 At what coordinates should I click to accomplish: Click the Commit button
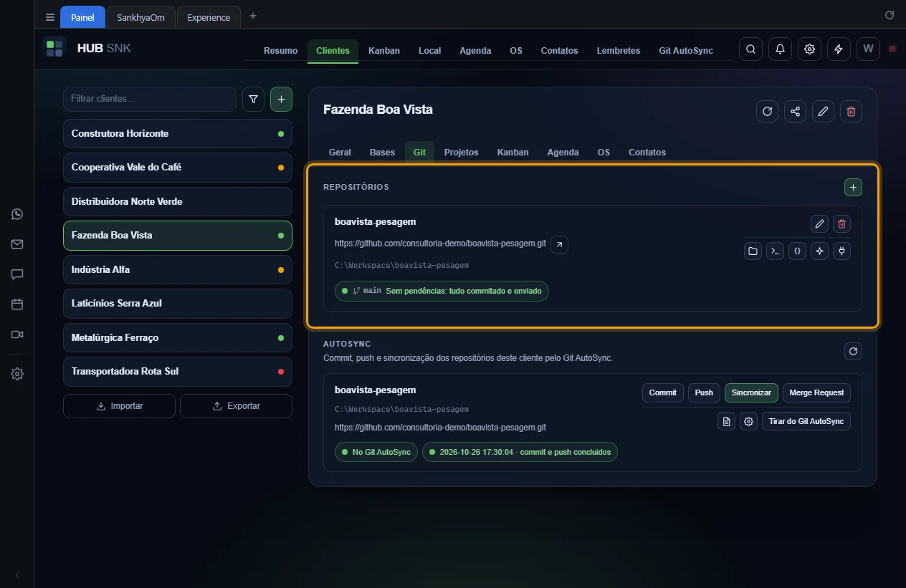click(x=663, y=393)
